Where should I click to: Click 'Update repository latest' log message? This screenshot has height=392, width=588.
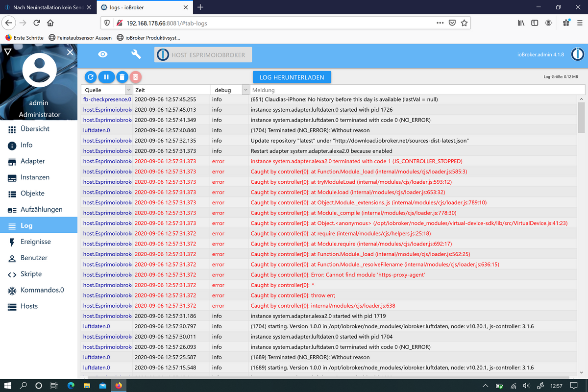360,141
